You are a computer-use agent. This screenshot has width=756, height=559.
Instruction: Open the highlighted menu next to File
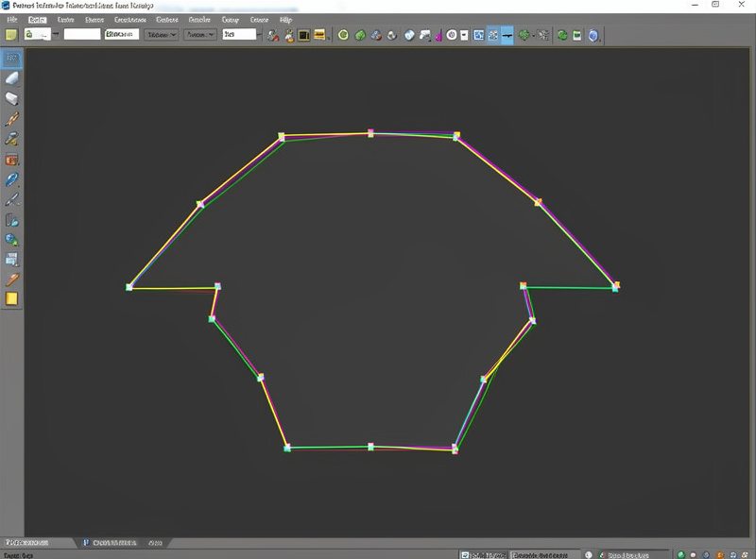[x=37, y=20]
